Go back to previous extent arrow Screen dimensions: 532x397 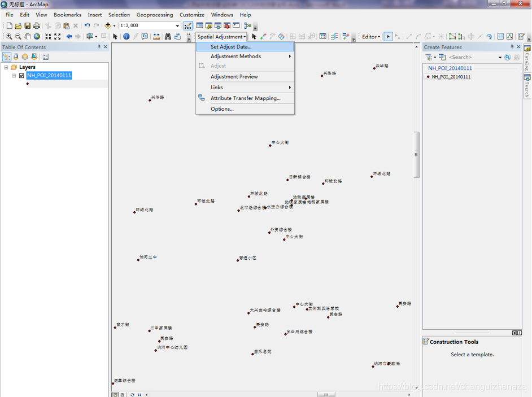click(x=69, y=36)
